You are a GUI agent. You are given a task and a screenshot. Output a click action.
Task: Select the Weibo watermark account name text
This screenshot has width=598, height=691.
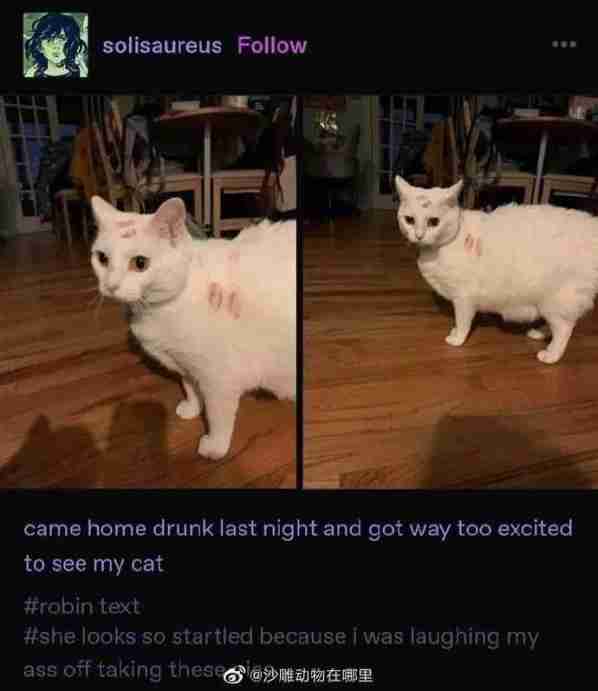click(x=312, y=675)
